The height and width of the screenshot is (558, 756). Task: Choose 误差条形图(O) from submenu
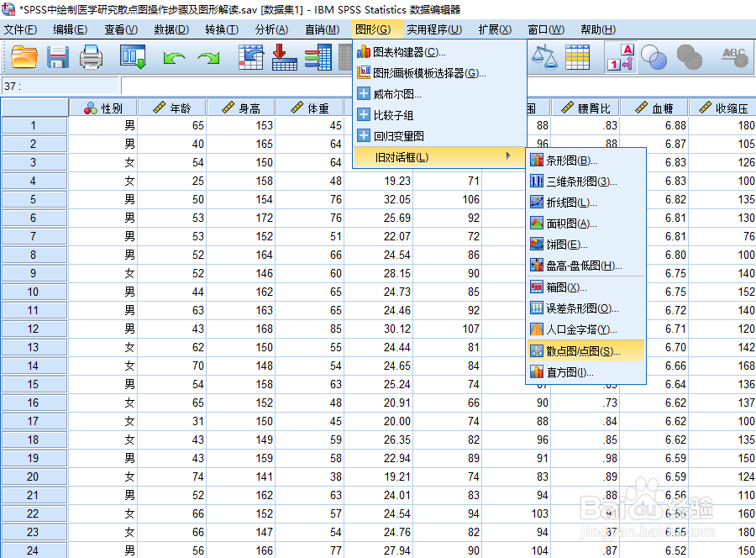point(586,308)
